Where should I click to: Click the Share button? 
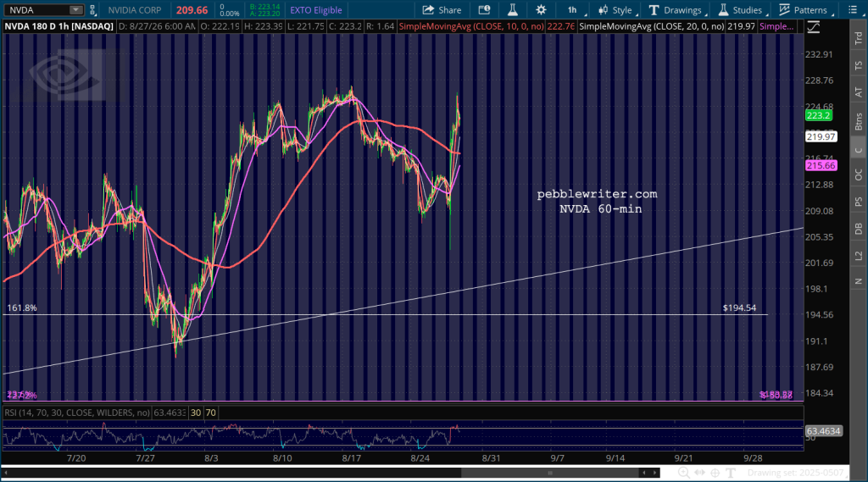point(442,10)
